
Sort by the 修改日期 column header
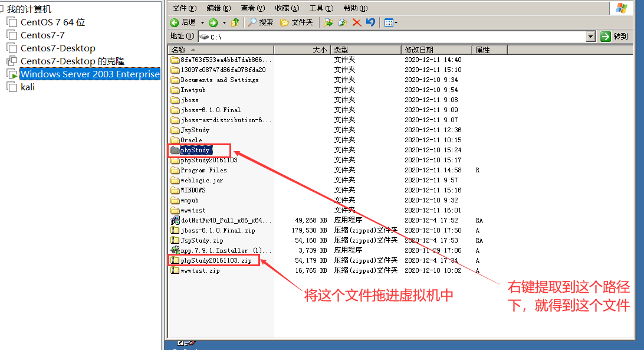(436, 50)
